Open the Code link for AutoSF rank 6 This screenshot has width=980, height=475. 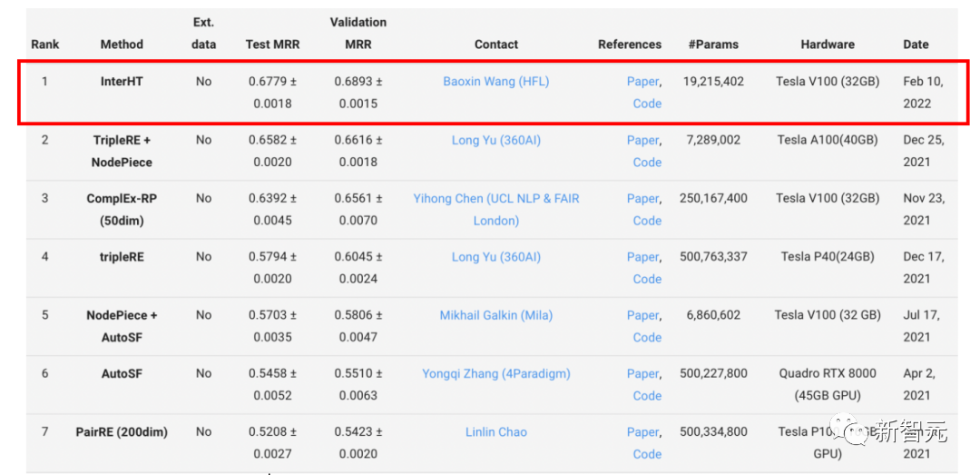pos(647,396)
